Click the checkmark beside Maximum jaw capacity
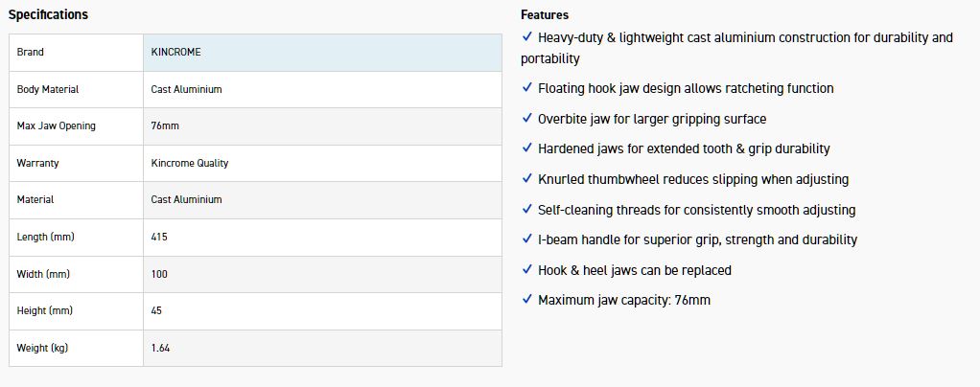The image size is (980, 387). click(x=526, y=299)
